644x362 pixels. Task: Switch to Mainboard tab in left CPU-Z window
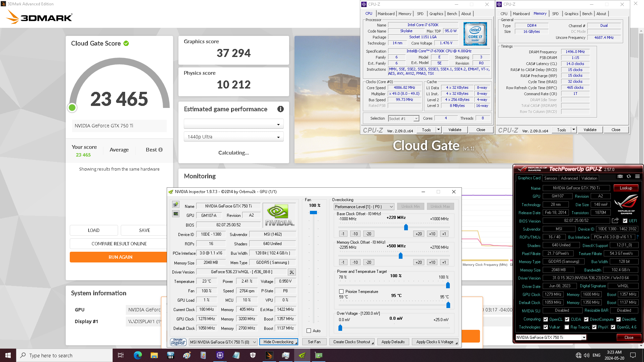[x=386, y=14]
